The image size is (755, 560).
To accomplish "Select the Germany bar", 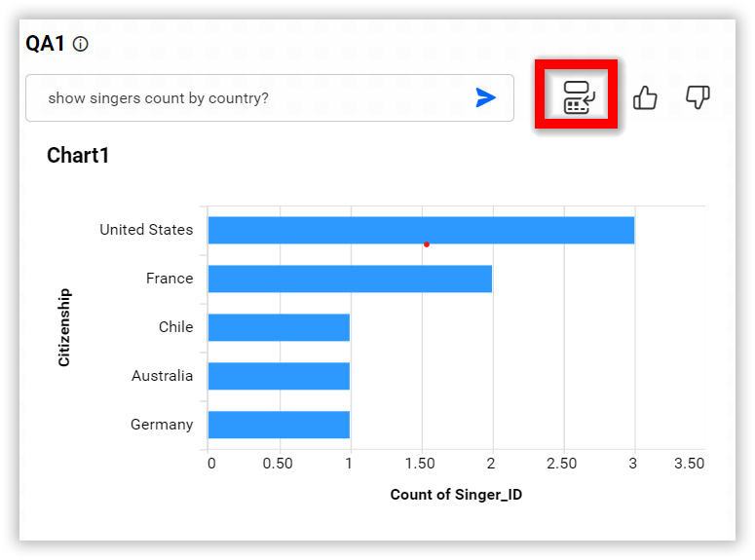I will [x=279, y=425].
